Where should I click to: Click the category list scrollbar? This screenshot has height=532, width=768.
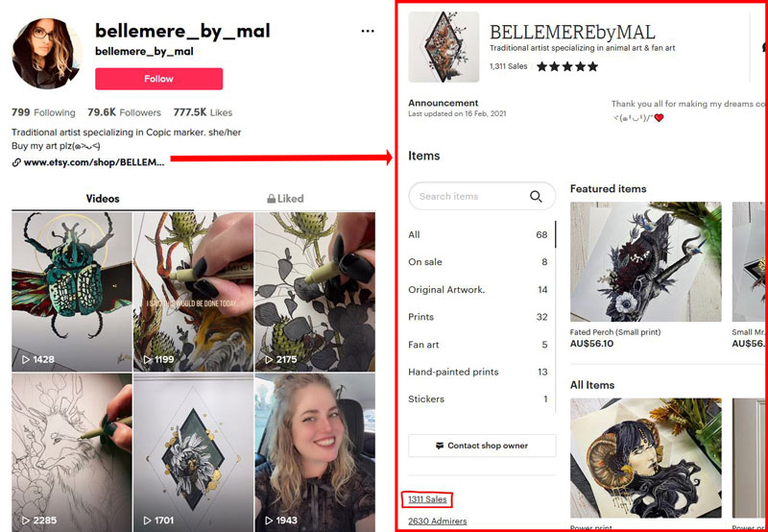[555, 234]
